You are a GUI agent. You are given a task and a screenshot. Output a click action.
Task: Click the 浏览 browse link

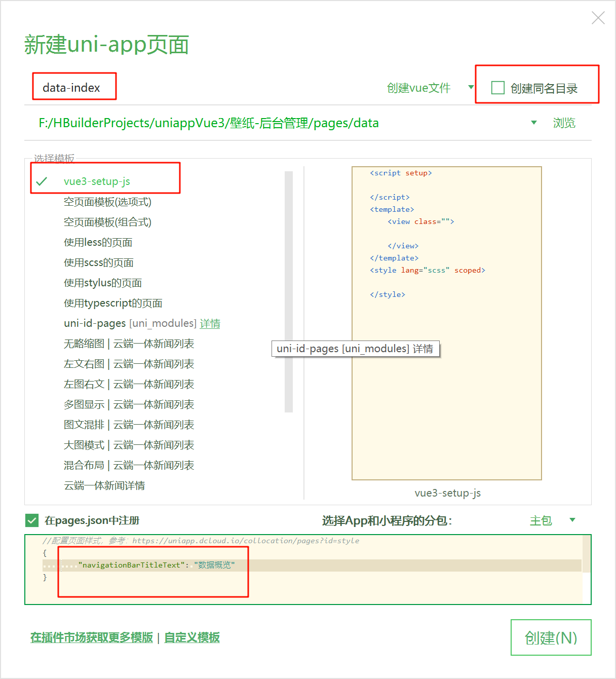point(564,123)
